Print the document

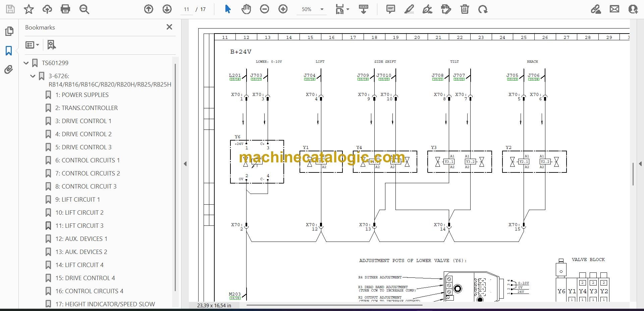click(x=65, y=9)
